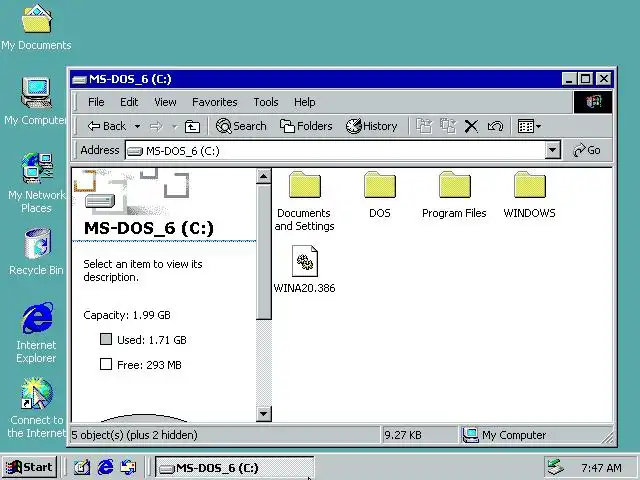
Task: Click My Computer zone in status bar
Action: (504, 435)
